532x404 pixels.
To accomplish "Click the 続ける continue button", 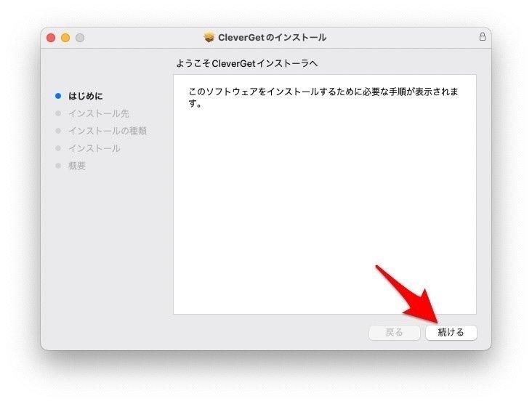I will point(451,332).
